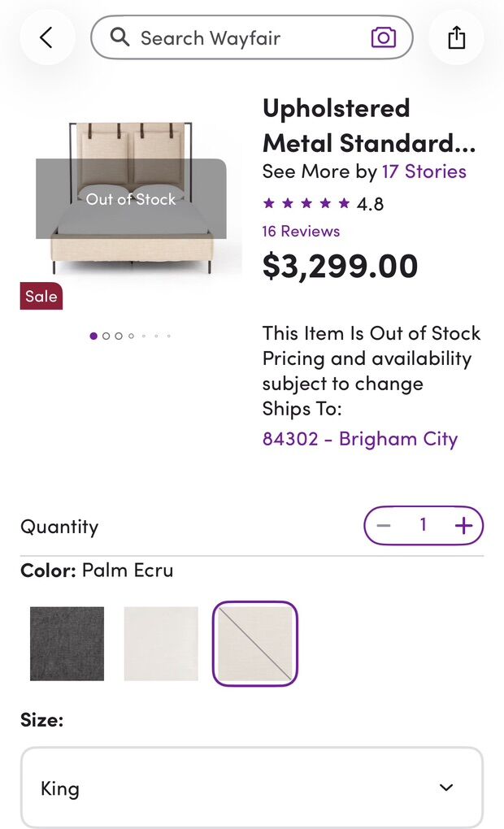Screen dimensions: 504x829
Task: Click the magnifying glass search icon
Action: point(120,37)
